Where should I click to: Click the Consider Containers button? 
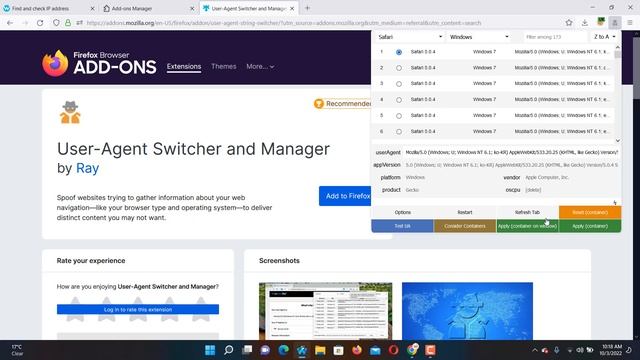click(x=465, y=226)
